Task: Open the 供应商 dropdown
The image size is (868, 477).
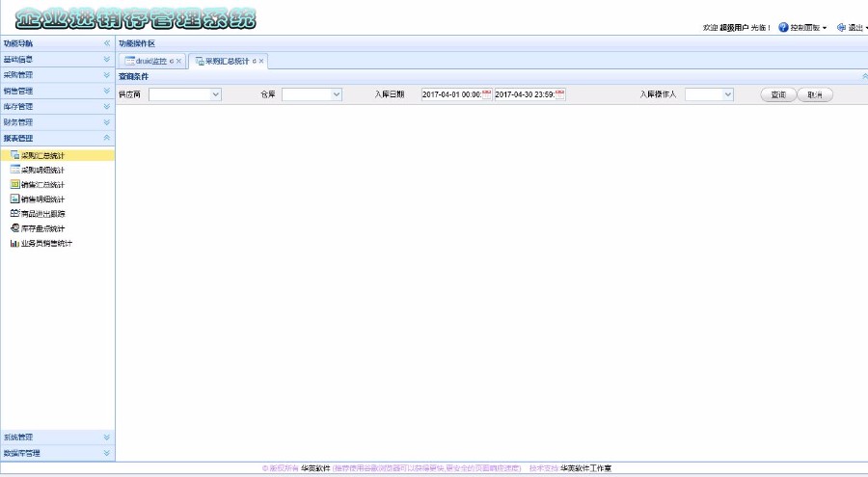Action: pos(216,94)
